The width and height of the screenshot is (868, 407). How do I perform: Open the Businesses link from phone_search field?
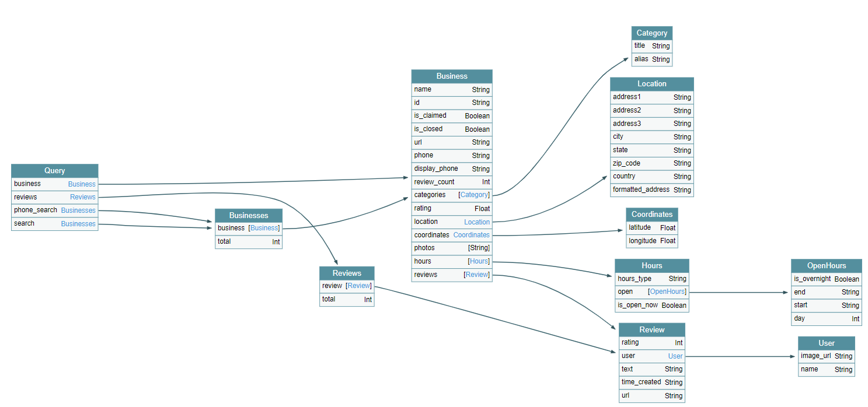point(78,210)
